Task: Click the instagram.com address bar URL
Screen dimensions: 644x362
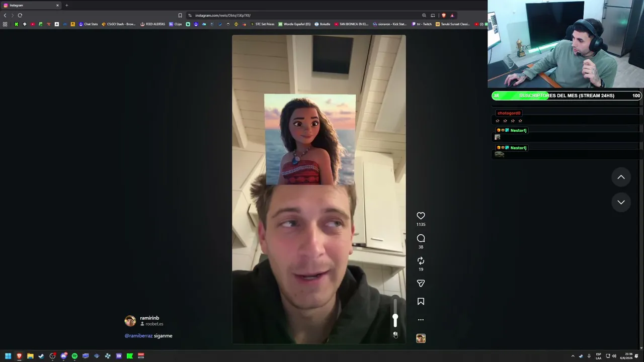Action: pos(222,15)
